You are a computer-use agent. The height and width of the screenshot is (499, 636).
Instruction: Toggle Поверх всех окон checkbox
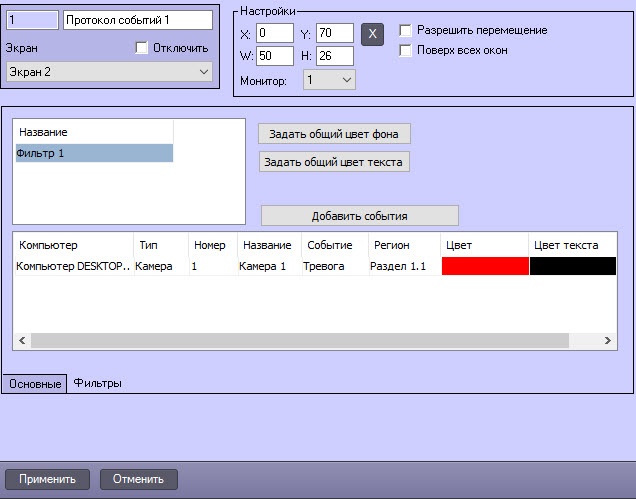coord(405,50)
